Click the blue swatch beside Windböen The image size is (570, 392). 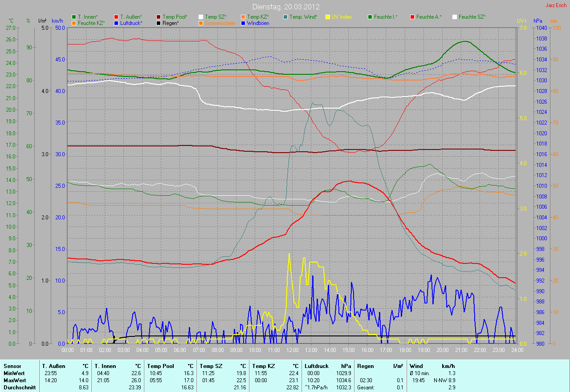point(243,23)
